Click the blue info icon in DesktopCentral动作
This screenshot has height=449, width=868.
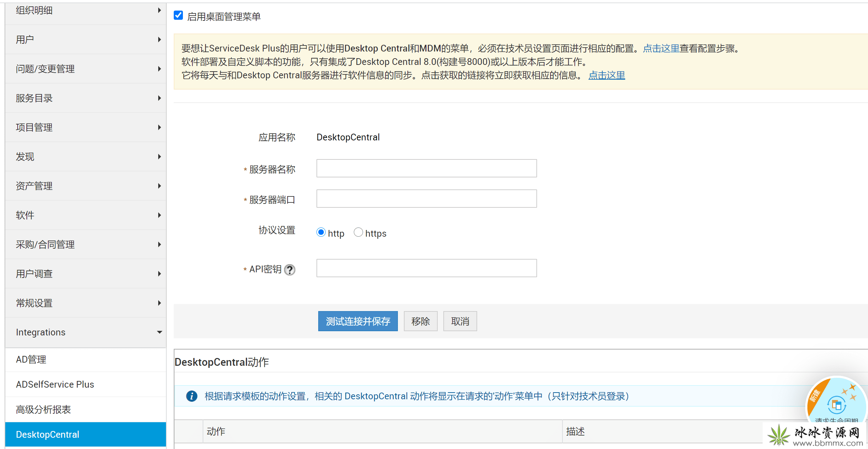coord(192,396)
